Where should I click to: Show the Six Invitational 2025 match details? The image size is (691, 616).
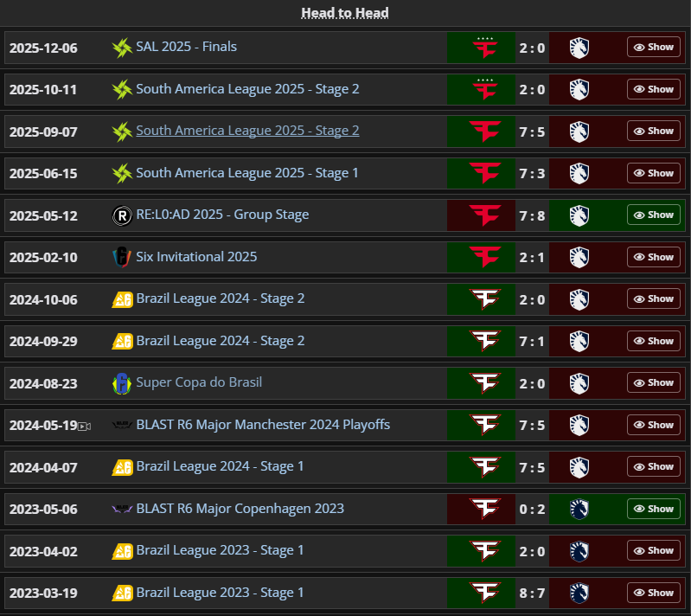pyautogui.click(x=654, y=257)
